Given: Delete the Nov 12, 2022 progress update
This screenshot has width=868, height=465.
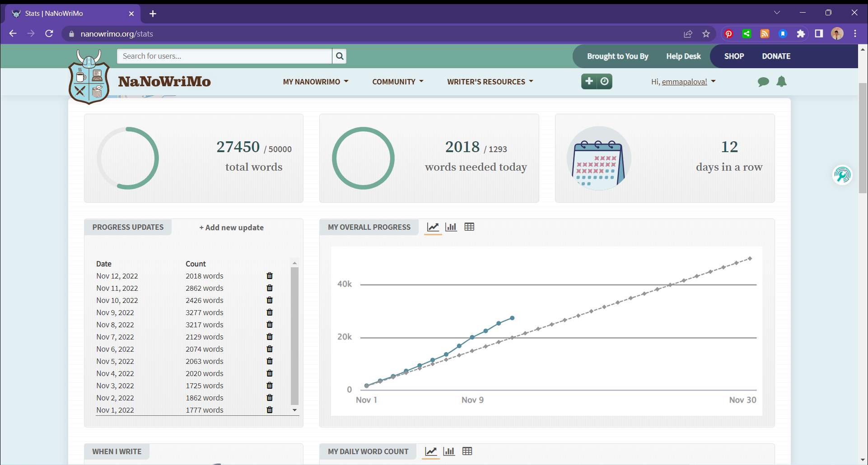Looking at the screenshot, I should [270, 276].
